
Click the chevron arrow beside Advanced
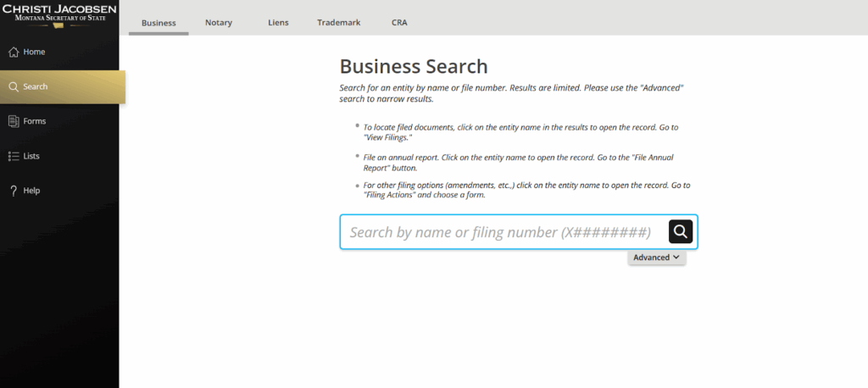[676, 258]
